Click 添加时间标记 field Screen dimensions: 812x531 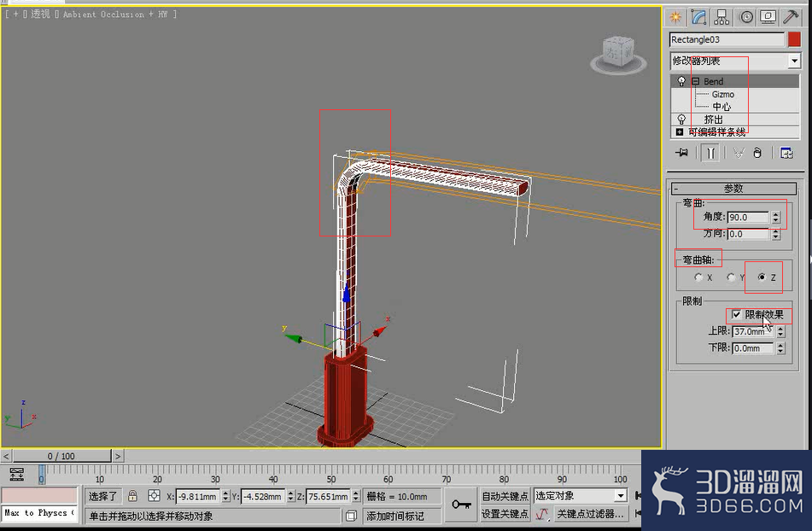[x=401, y=516]
